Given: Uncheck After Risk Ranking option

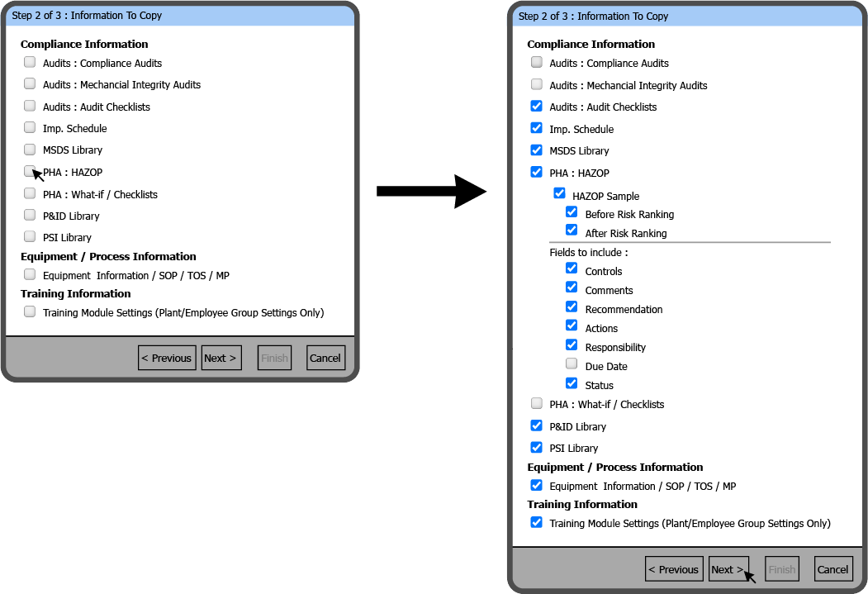Looking at the screenshot, I should tap(572, 230).
